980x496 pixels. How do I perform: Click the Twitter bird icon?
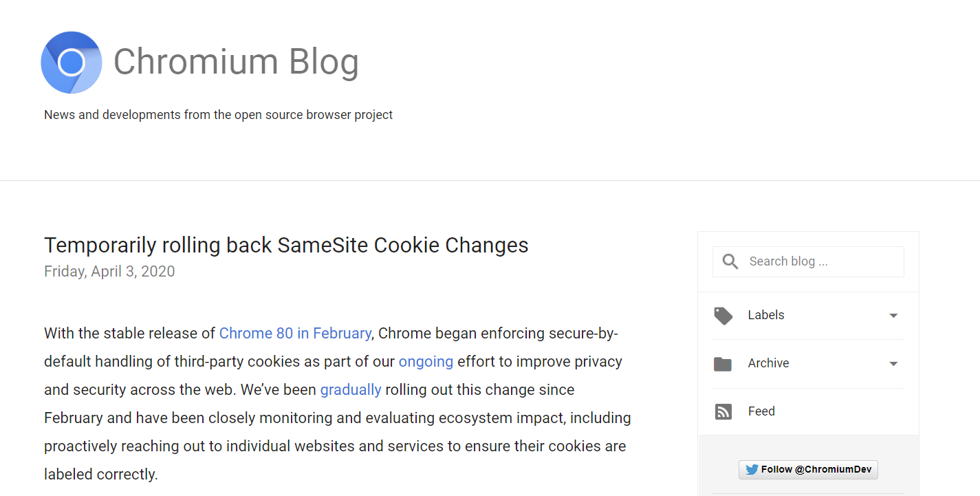click(752, 470)
